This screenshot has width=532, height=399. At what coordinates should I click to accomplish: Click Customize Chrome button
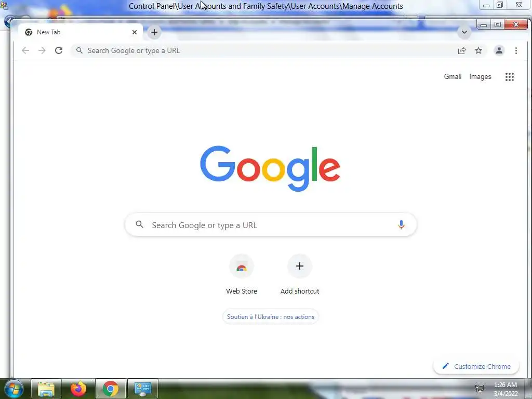click(x=476, y=366)
